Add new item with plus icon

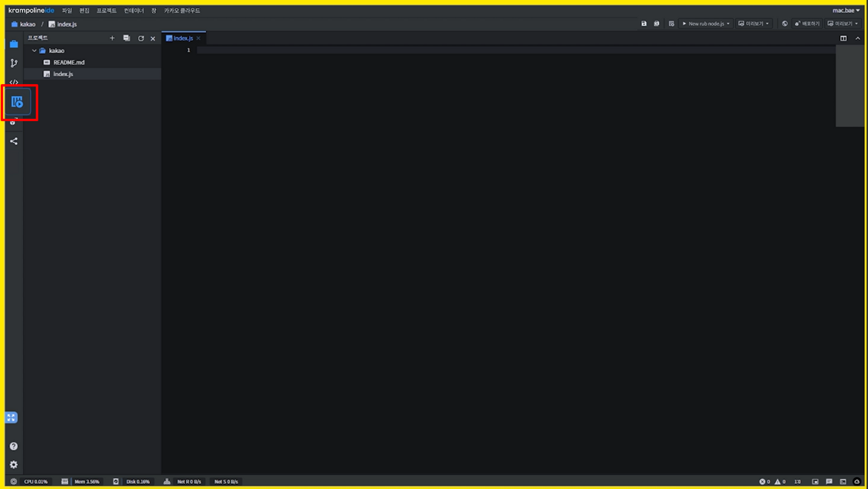[112, 38]
